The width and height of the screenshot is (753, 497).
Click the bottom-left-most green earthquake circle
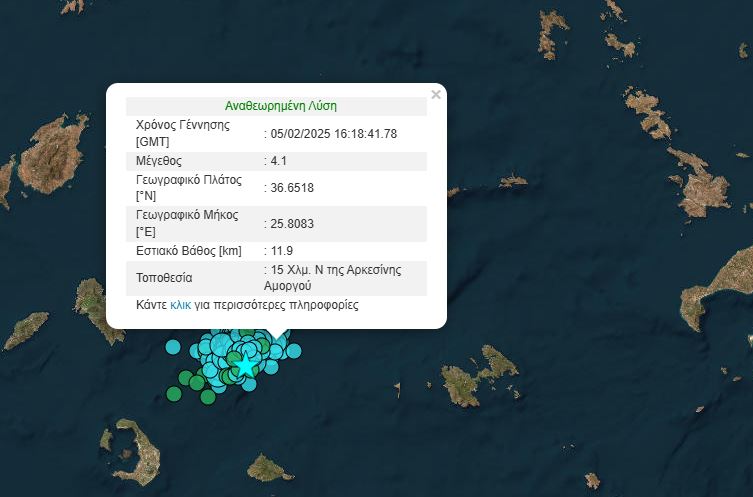click(174, 393)
